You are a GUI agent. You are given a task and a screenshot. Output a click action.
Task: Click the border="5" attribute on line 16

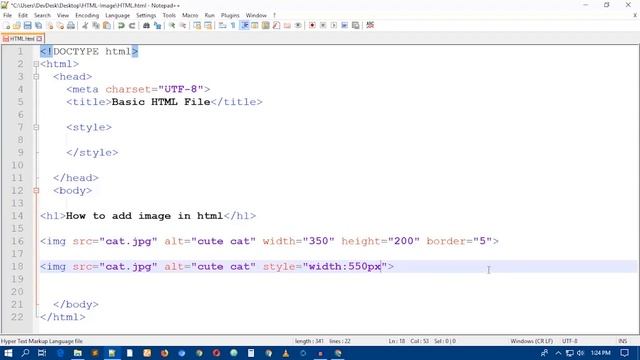pyautogui.click(x=459, y=241)
